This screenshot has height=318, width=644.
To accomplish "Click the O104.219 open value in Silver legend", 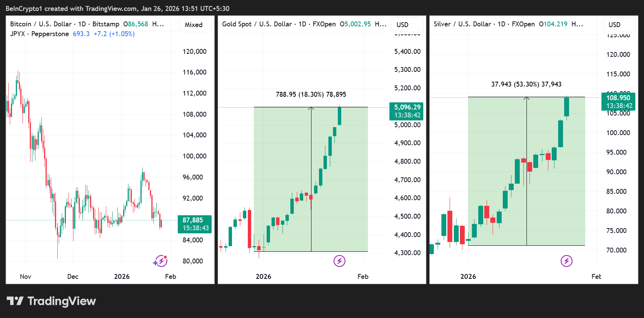I will [x=554, y=24].
